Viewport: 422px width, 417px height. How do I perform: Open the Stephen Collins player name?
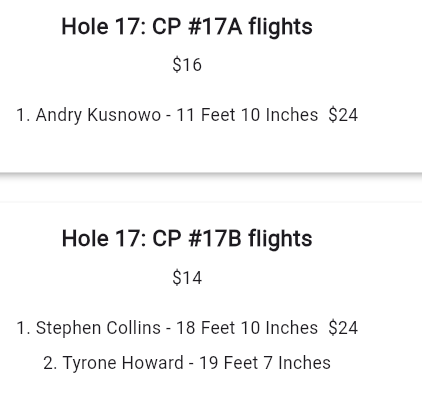point(98,328)
